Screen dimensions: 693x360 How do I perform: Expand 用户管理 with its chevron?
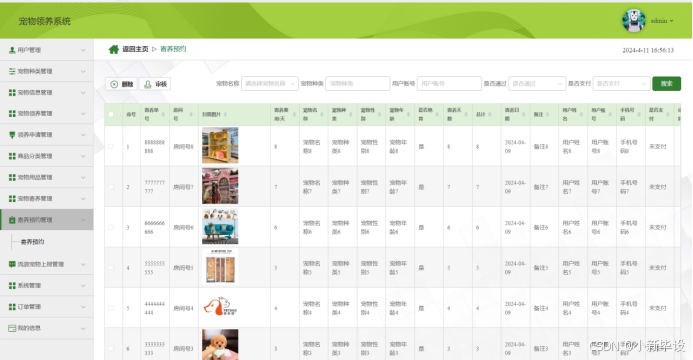[x=83, y=50]
